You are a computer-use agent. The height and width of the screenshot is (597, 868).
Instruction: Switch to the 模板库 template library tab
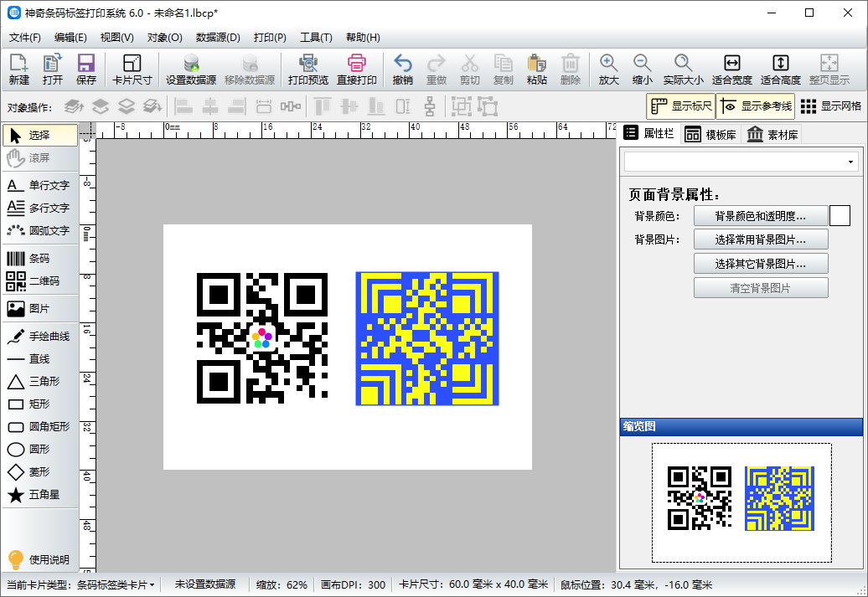tap(710, 135)
